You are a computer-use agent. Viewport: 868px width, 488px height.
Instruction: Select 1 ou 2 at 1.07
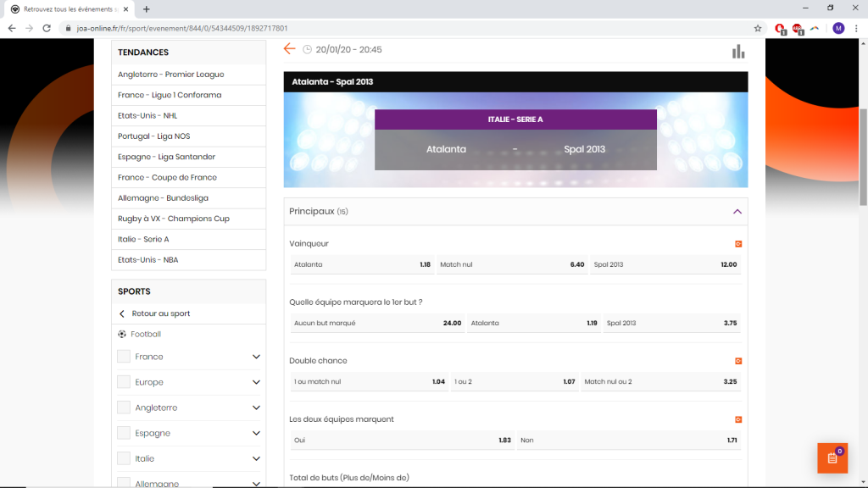pos(515,382)
